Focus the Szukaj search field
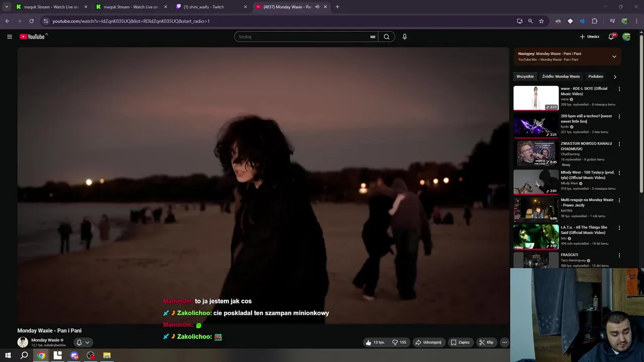The height and width of the screenshot is (362, 644). [302, 37]
